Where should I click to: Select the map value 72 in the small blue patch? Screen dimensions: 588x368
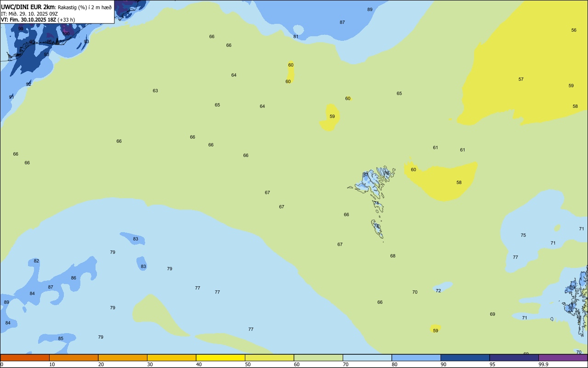pyautogui.click(x=438, y=290)
